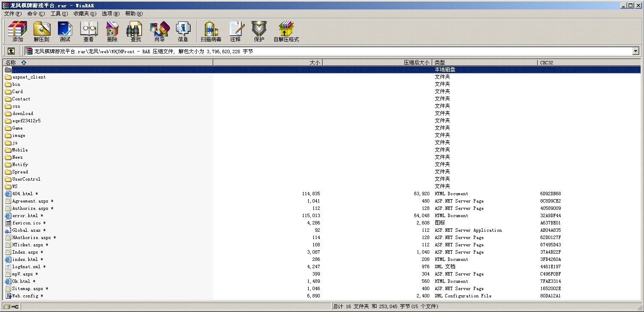Click the Extract To (解压到) icon
644x312 pixels.
[41, 31]
